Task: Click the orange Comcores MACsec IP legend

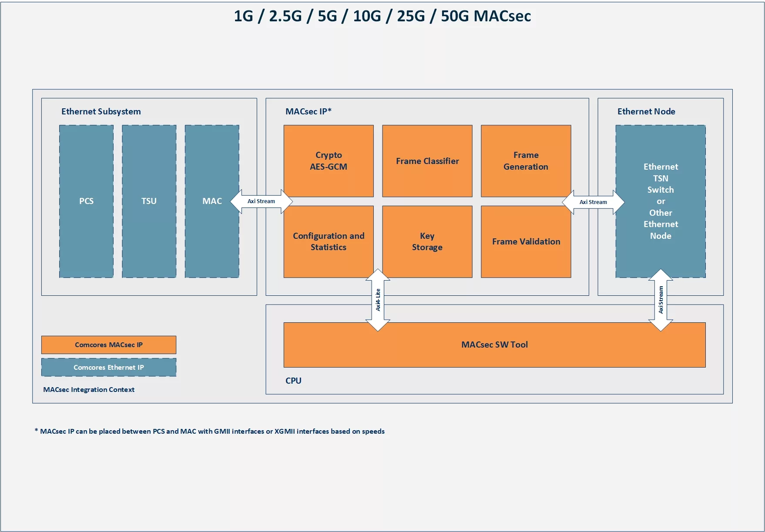Action: coord(109,345)
